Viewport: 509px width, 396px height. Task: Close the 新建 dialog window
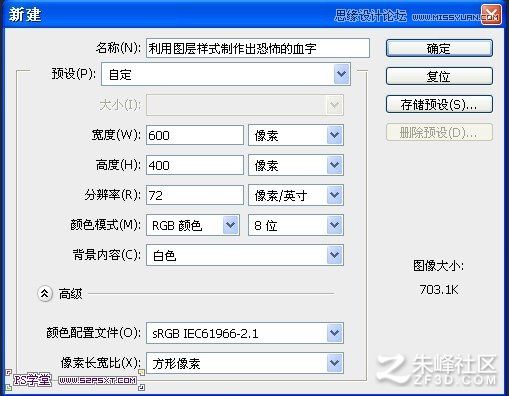pos(491,15)
